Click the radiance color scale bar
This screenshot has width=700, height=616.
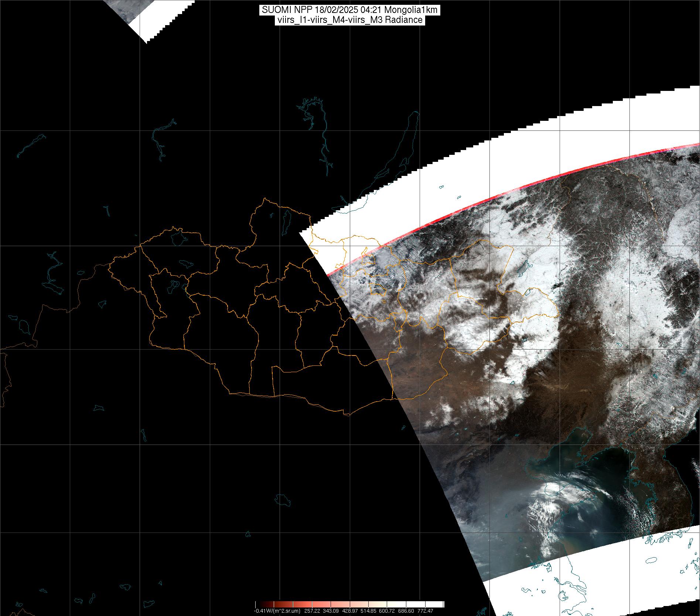349,604
